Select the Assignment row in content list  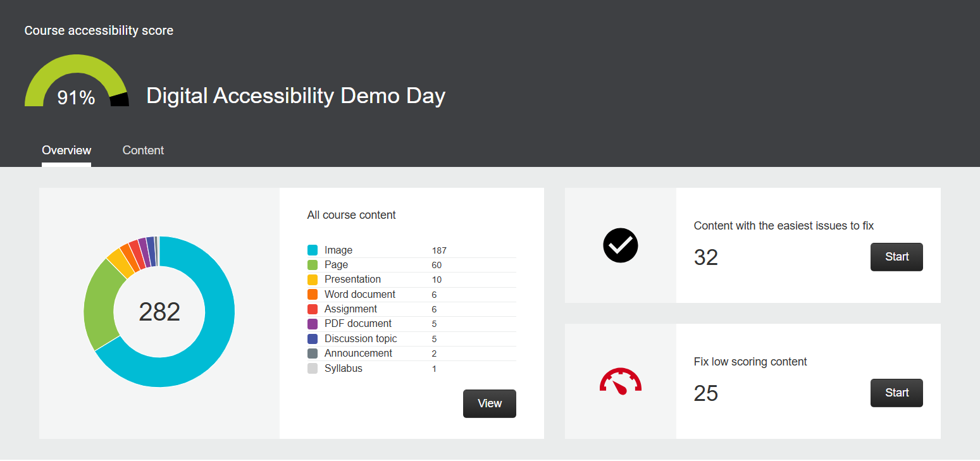point(350,309)
